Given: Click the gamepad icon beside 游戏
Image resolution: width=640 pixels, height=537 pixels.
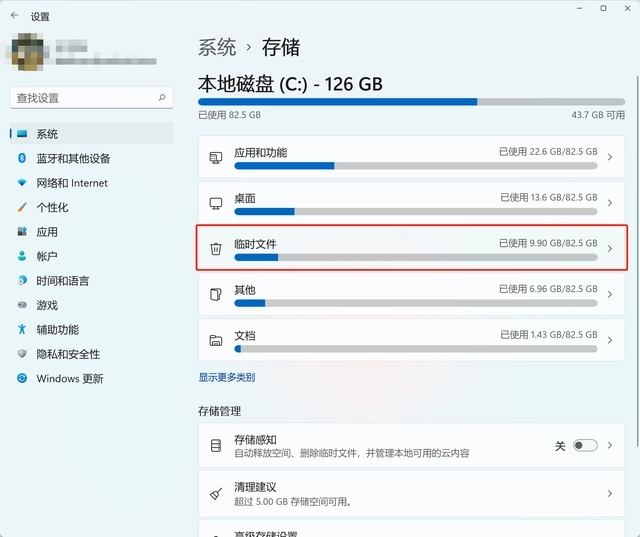Looking at the screenshot, I should click(x=22, y=305).
